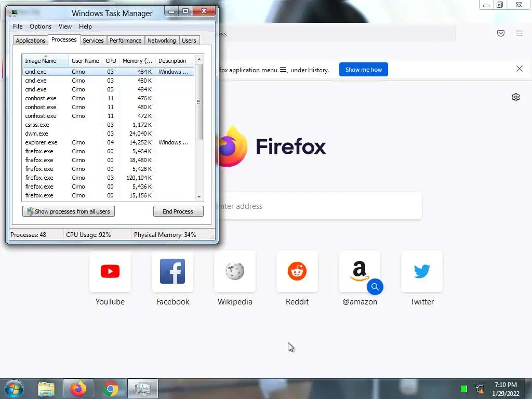Click the Firefox logo on new tab page
Image resolution: width=532 pixels, height=399 pixels.
271,146
